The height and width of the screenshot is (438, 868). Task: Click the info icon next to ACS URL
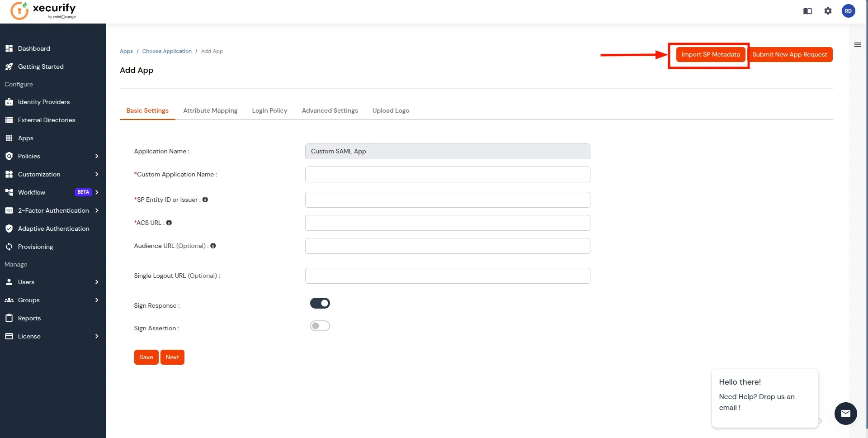169,223
